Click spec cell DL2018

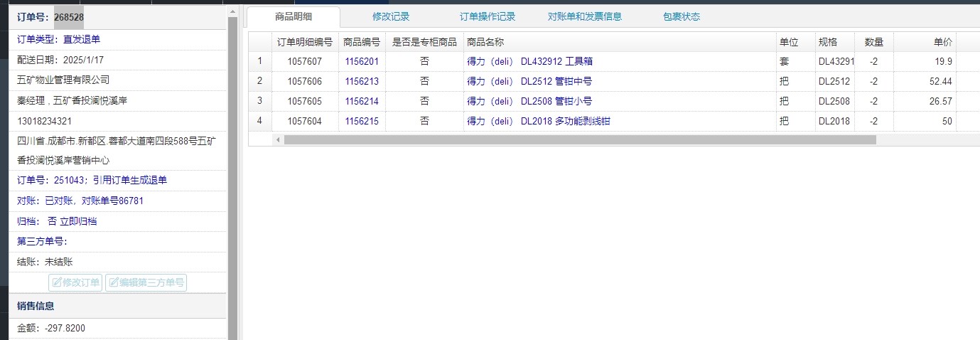pos(835,122)
